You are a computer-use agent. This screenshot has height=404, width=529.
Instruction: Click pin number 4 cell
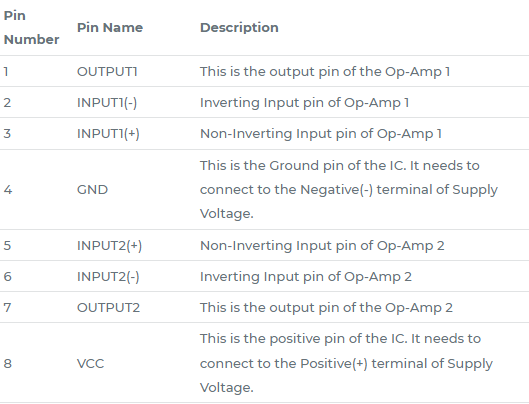[x=8, y=190]
